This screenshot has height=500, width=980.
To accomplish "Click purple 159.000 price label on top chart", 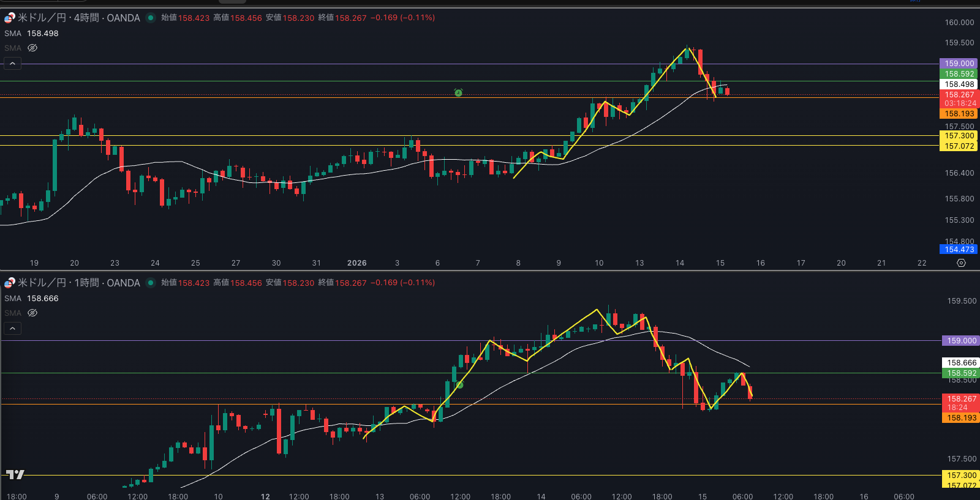I will click(959, 64).
